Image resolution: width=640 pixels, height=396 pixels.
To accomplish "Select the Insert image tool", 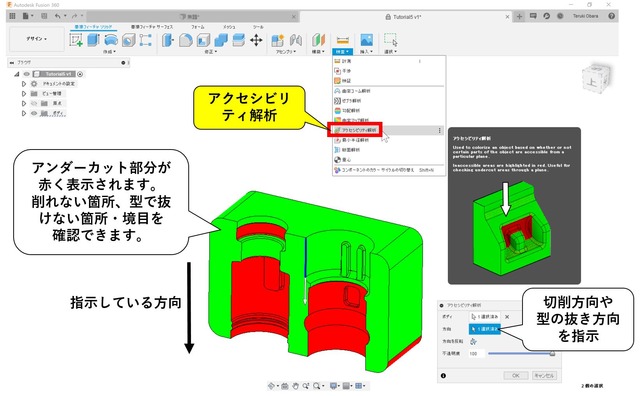I will click(367, 40).
